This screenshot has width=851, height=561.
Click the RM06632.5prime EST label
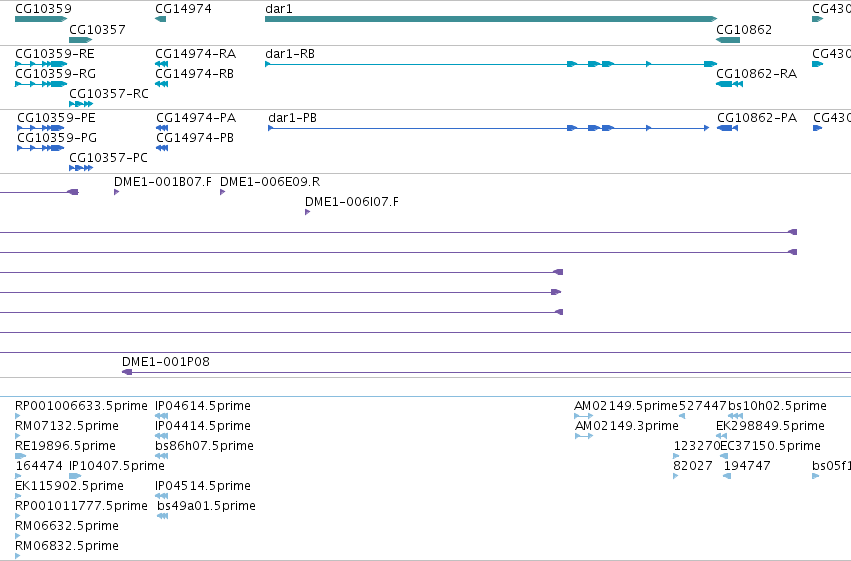pos(67,526)
